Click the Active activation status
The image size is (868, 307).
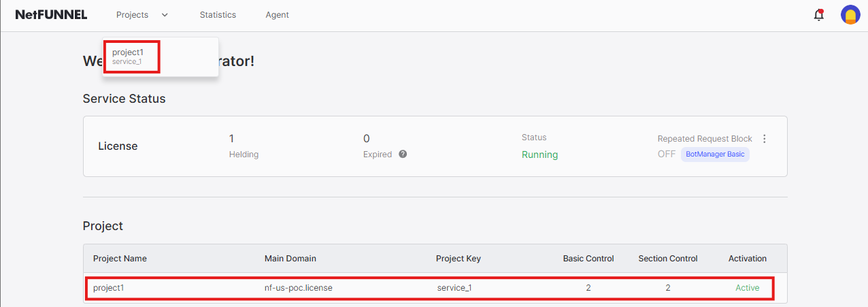(747, 288)
